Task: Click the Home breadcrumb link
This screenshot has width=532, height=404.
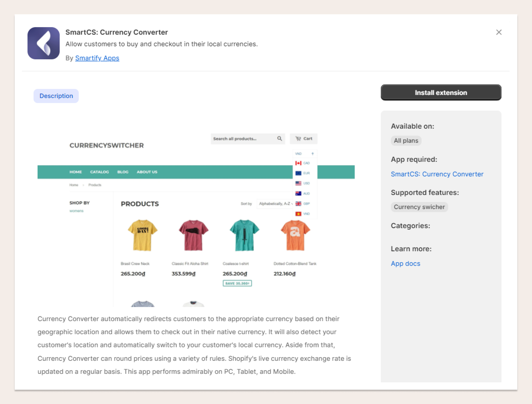Action: [x=74, y=185]
